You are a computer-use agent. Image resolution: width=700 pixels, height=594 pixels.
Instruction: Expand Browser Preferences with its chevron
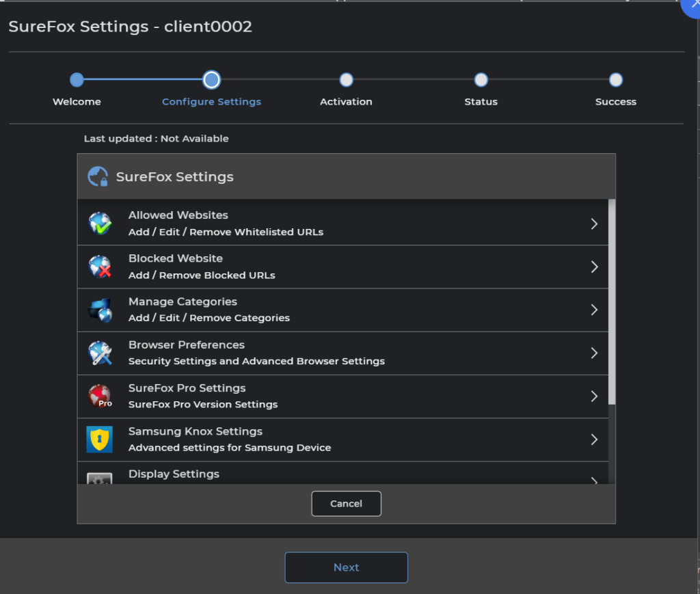pos(594,353)
